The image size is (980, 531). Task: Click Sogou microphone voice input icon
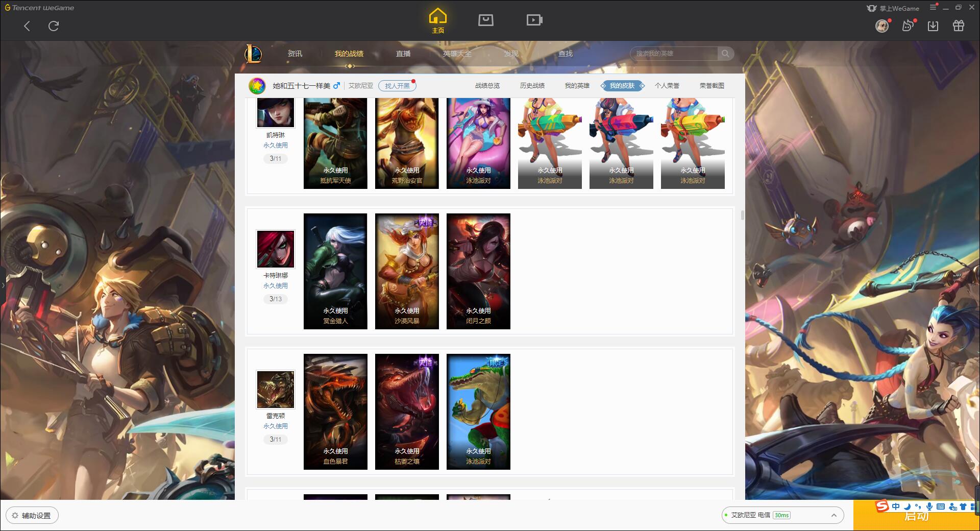coord(929,506)
